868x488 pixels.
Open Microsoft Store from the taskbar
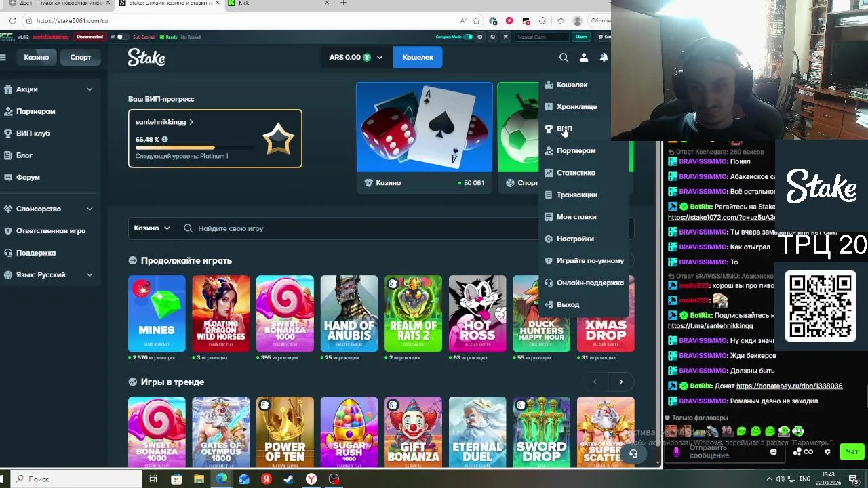pyautogui.click(x=176, y=479)
